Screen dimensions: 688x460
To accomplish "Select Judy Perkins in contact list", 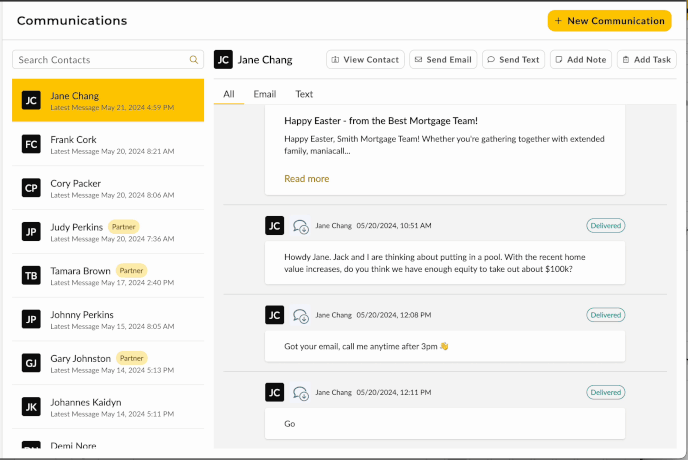I will click(108, 232).
